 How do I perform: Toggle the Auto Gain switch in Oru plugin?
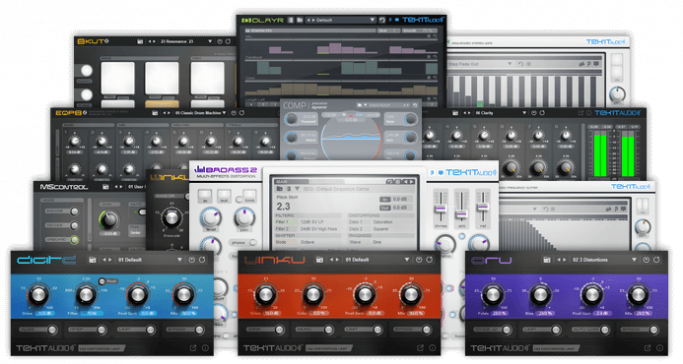pos(605,330)
